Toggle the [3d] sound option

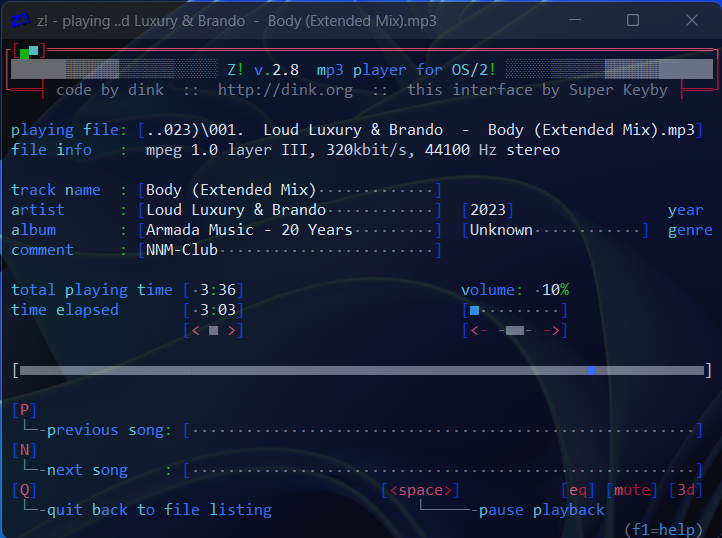[686, 490]
